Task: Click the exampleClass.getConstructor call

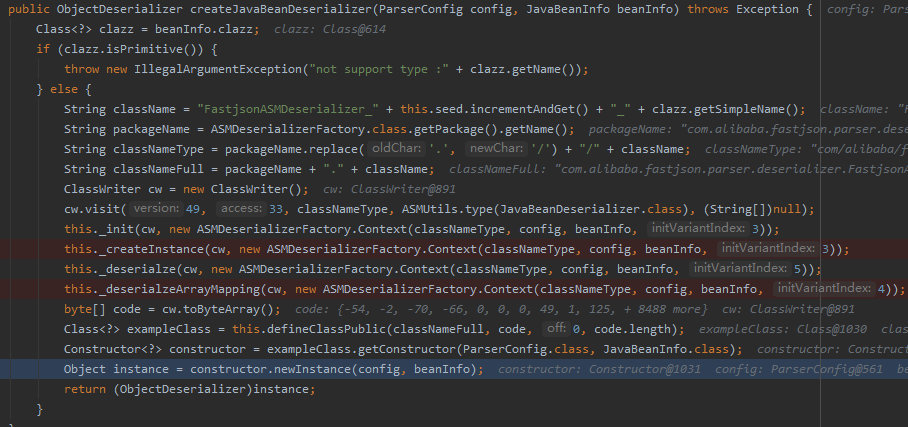Action: (x=361, y=349)
